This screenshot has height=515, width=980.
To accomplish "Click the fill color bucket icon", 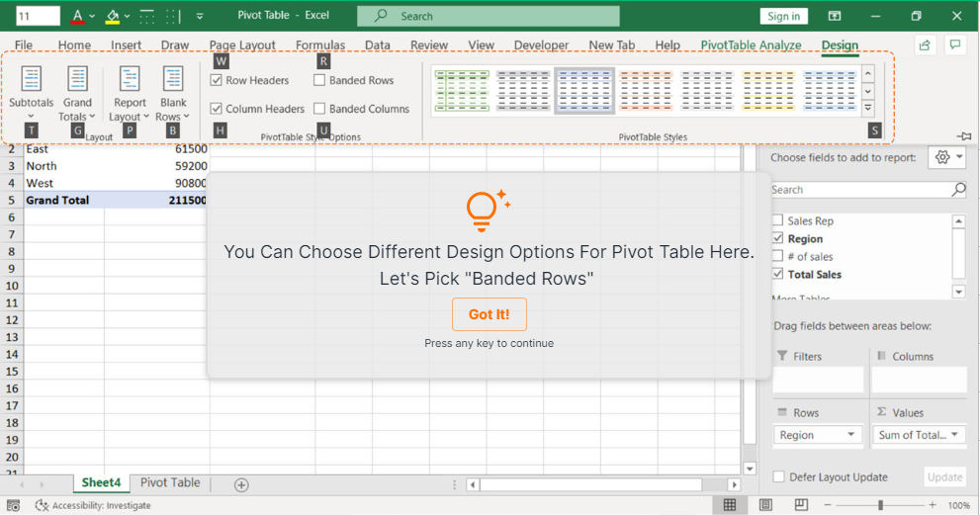I will point(113,16).
